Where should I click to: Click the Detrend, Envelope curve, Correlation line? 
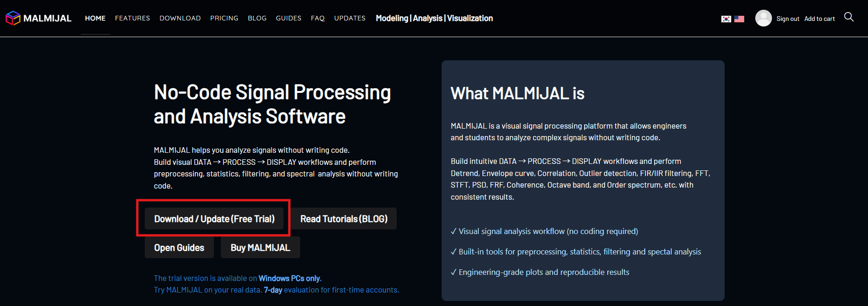tap(580, 173)
